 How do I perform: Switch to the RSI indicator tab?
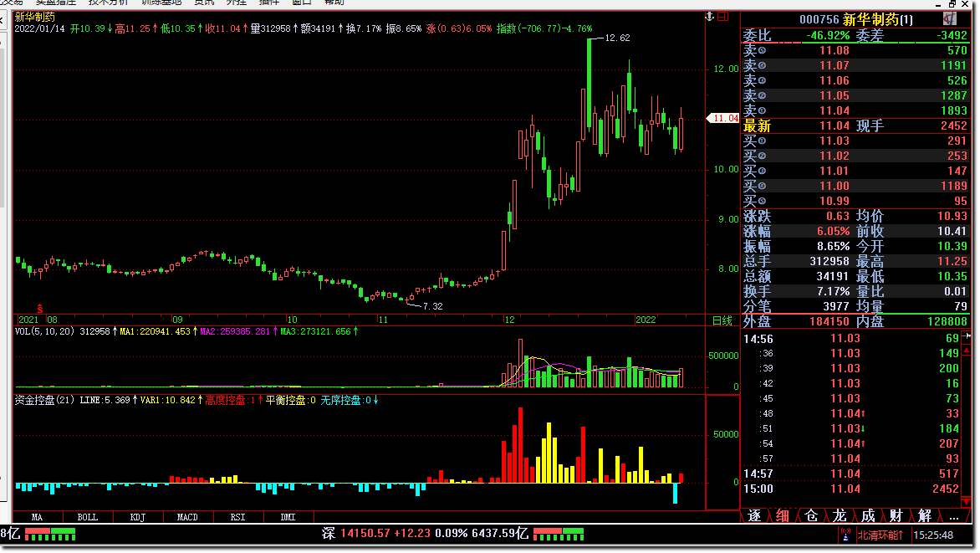coord(237,517)
